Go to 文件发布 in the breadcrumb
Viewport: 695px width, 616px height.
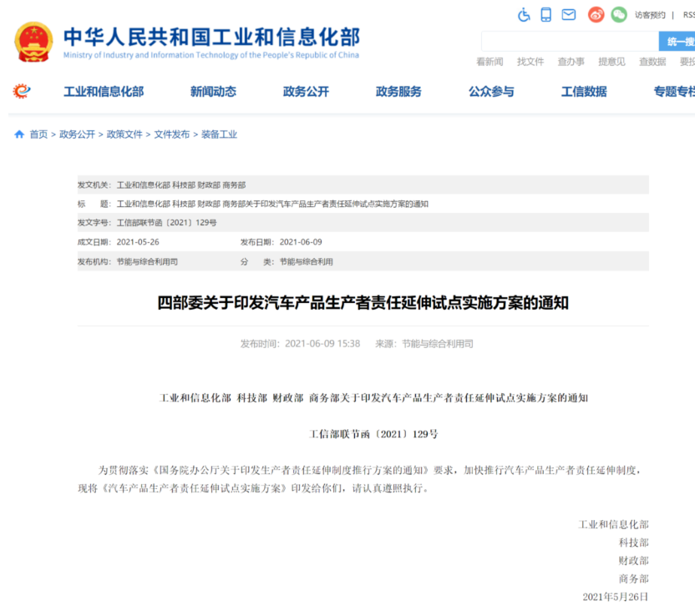pos(172,134)
